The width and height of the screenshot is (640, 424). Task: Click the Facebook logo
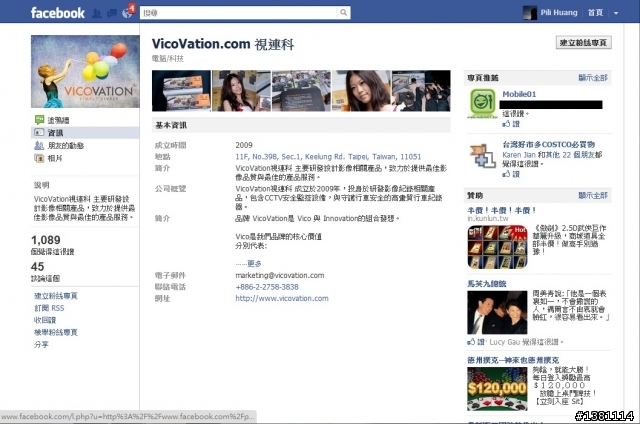(x=58, y=13)
